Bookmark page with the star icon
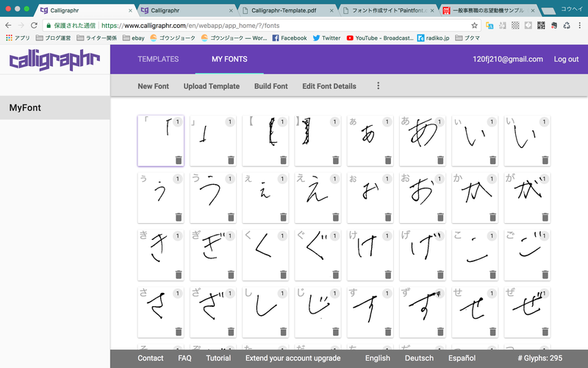This screenshot has height=368, width=588. (474, 25)
